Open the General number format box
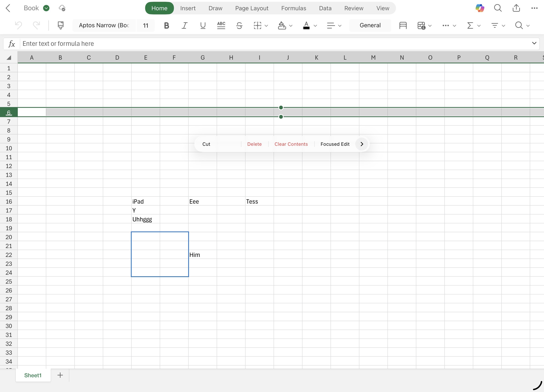This screenshot has width=544, height=392. [370, 25]
